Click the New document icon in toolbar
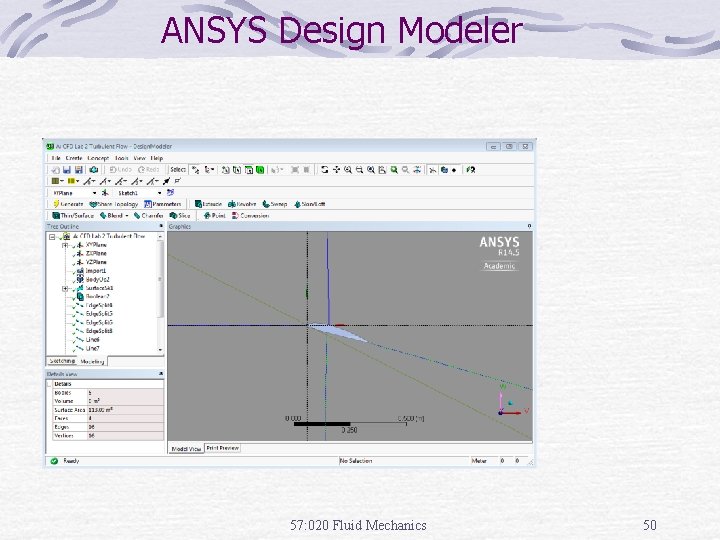 [55, 170]
